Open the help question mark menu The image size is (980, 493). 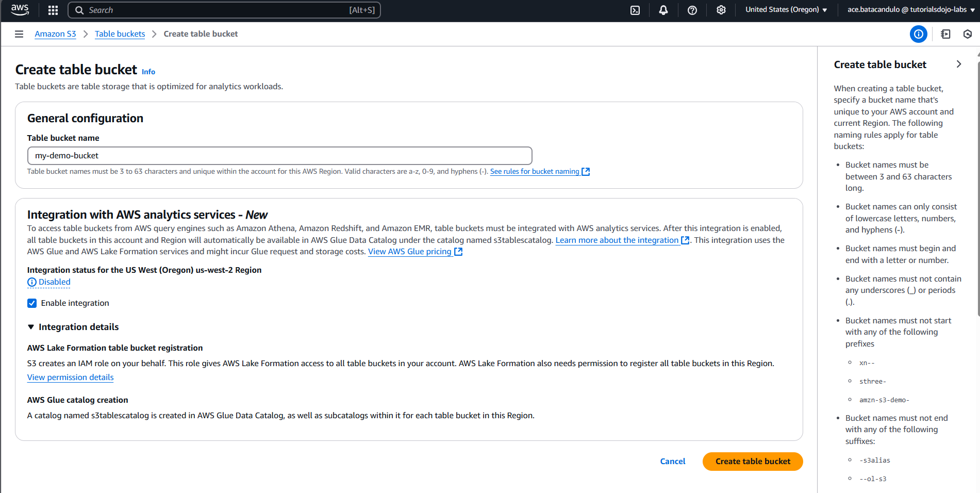pos(692,10)
